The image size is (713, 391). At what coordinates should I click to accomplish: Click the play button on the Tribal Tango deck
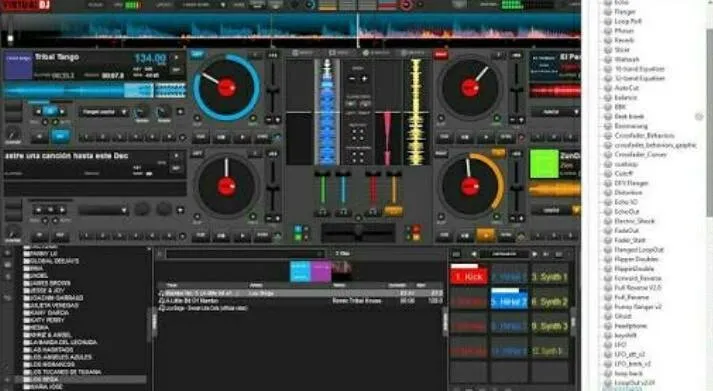242,137
